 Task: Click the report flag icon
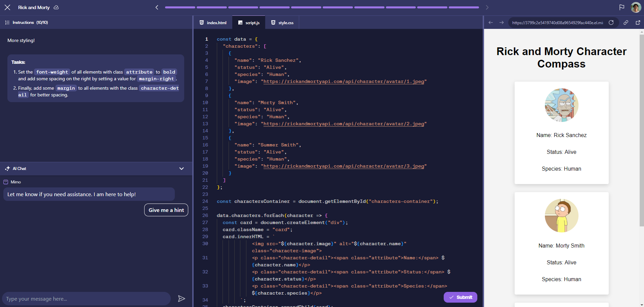coord(621,7)
